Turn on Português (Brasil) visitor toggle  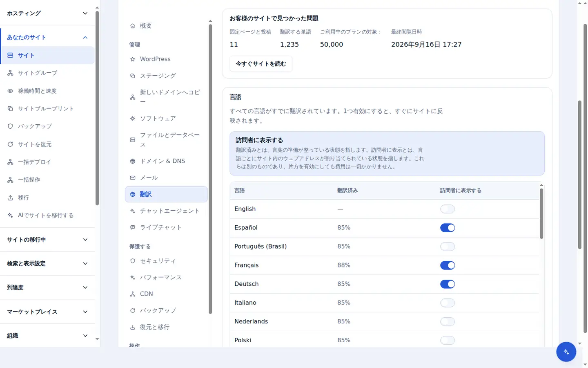[448, 247]
